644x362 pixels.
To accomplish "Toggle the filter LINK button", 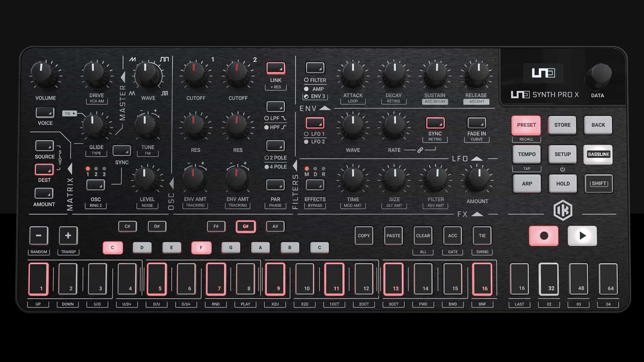I will pos(276,68).
